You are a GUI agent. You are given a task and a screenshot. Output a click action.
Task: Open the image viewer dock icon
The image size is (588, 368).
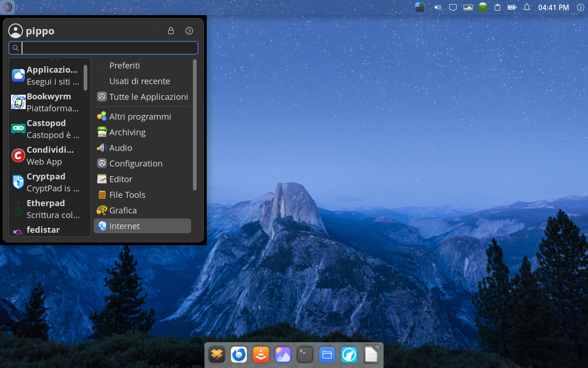283,355
